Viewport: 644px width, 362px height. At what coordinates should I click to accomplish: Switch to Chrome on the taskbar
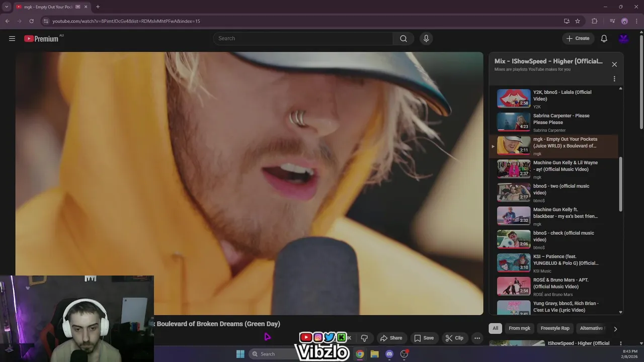pos(360,354)
